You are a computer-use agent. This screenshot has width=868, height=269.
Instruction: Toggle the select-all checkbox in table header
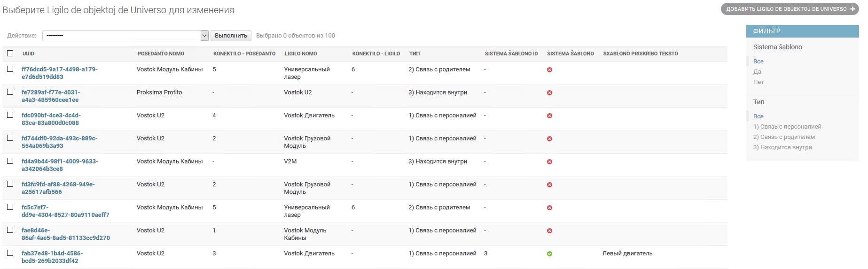point(10,53)
